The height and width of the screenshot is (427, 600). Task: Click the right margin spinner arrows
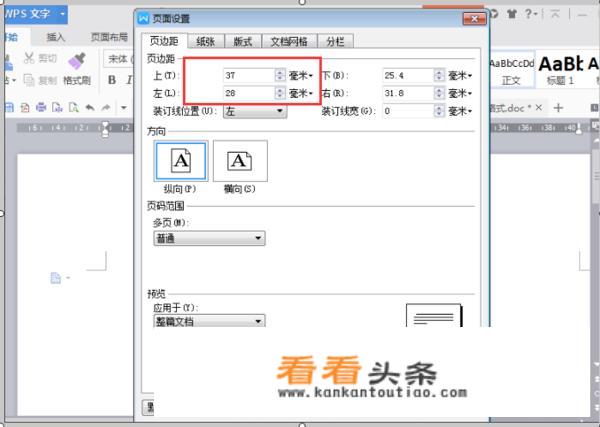pyautogui.click(x=439, y=93)
